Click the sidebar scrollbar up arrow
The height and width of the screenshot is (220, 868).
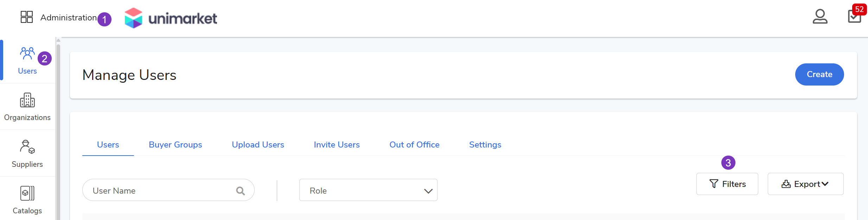58,40
